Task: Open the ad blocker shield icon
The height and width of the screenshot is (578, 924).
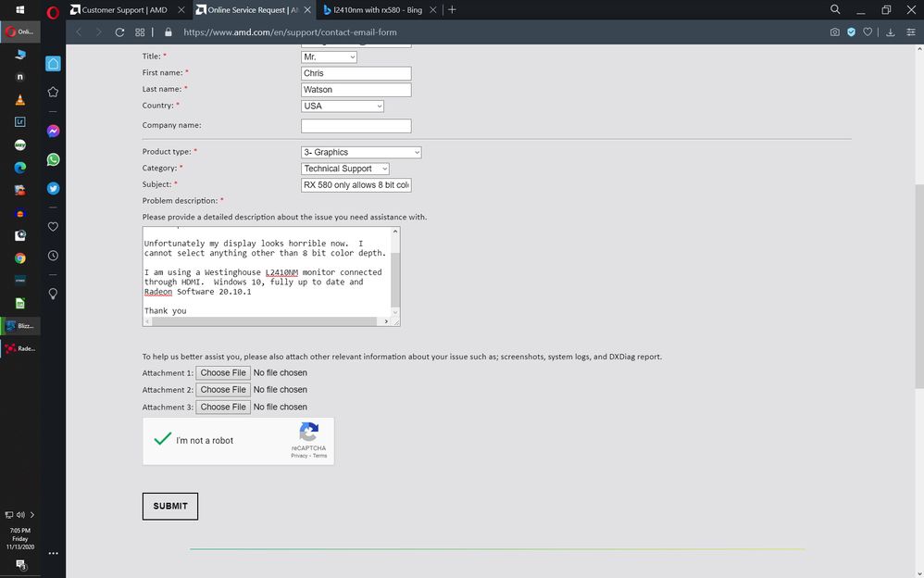Action: (852, 32)
